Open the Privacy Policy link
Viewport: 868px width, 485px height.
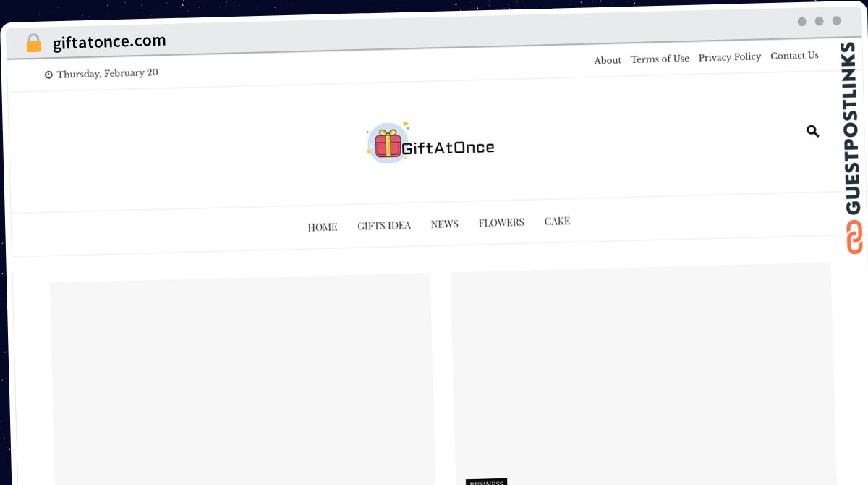tap(730, 56)
